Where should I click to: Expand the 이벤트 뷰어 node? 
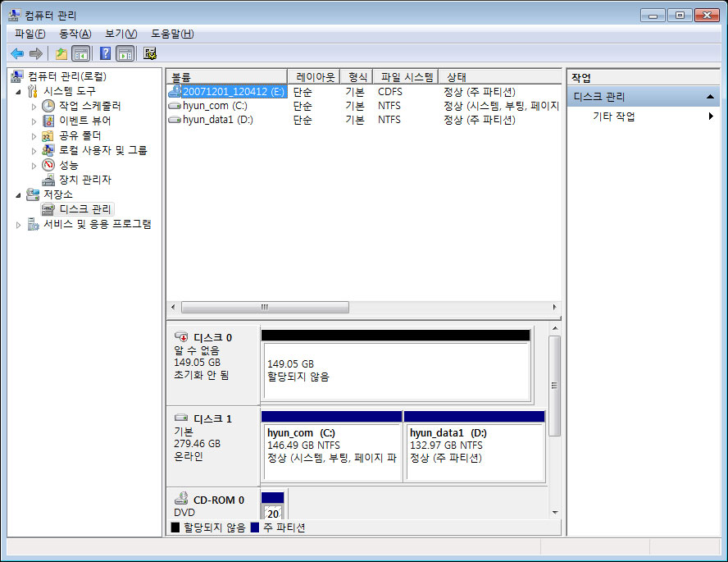34,121
